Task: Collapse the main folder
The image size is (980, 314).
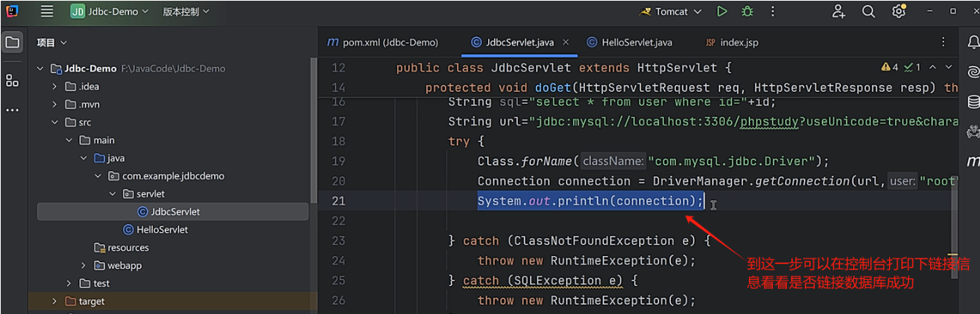Action: coord(69,140)
